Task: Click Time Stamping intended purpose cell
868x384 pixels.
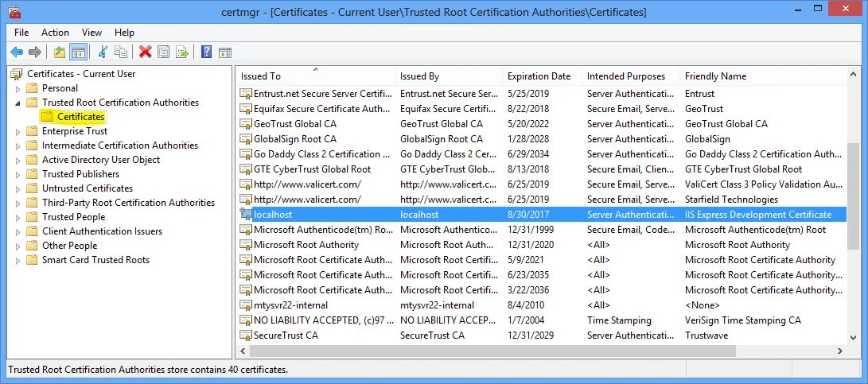Action: 619,320
